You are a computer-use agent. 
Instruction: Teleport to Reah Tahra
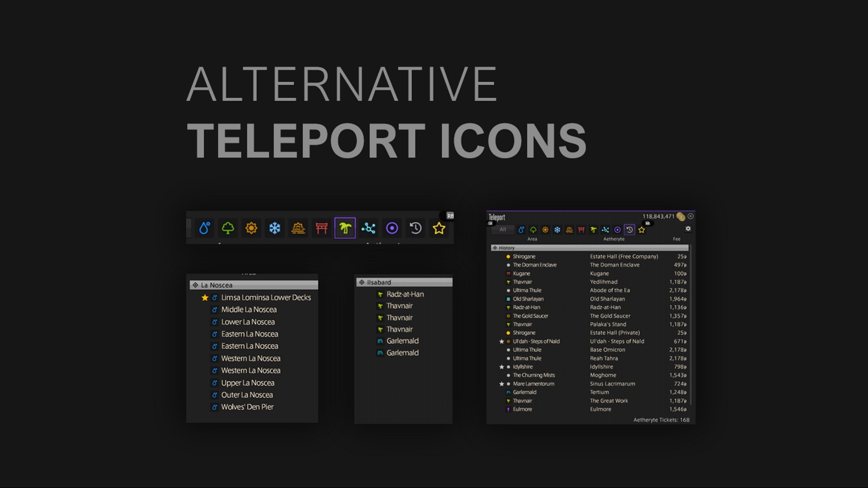tap(604, 358)
